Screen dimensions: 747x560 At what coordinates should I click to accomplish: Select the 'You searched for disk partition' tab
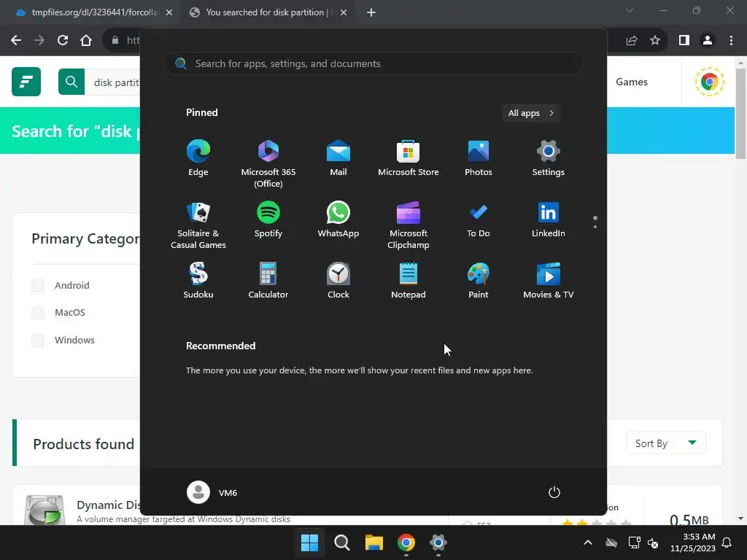coord(267,12)
